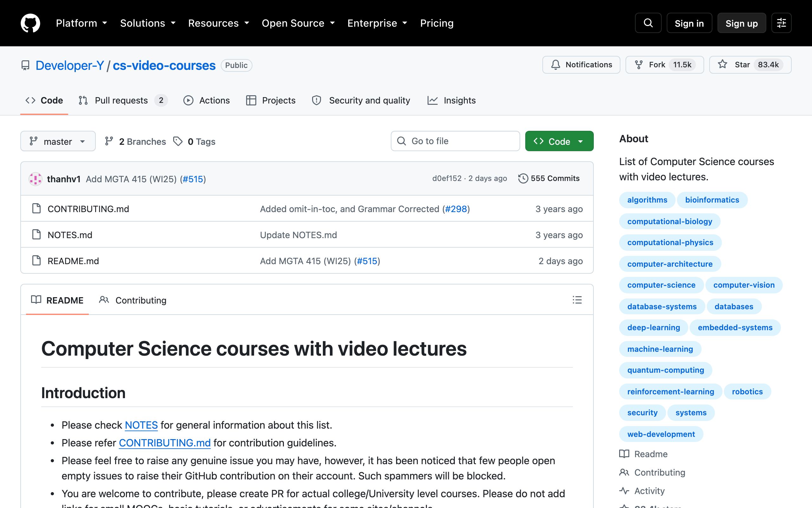Open the Projects tab
Screen dimensions: 812x508
(271, 100)
